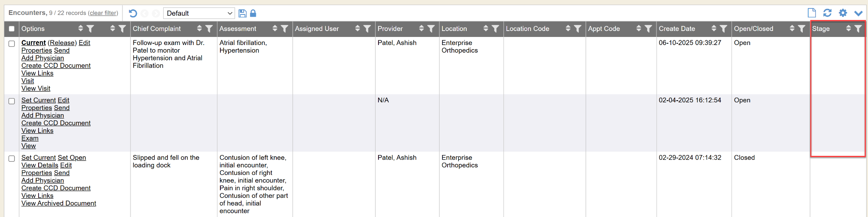Click the clear filter link
The width and height of the screenshot is (868, 217).
(103, 13)
